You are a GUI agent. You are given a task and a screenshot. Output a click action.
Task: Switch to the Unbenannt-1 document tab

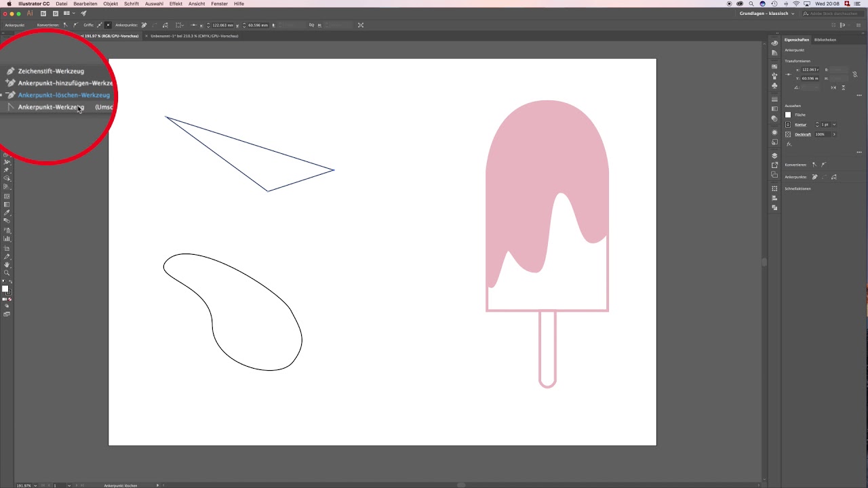[195, 36]
